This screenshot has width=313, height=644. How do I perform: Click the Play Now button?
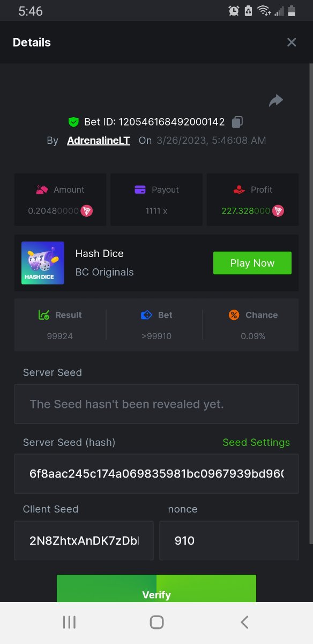point(252,263)
